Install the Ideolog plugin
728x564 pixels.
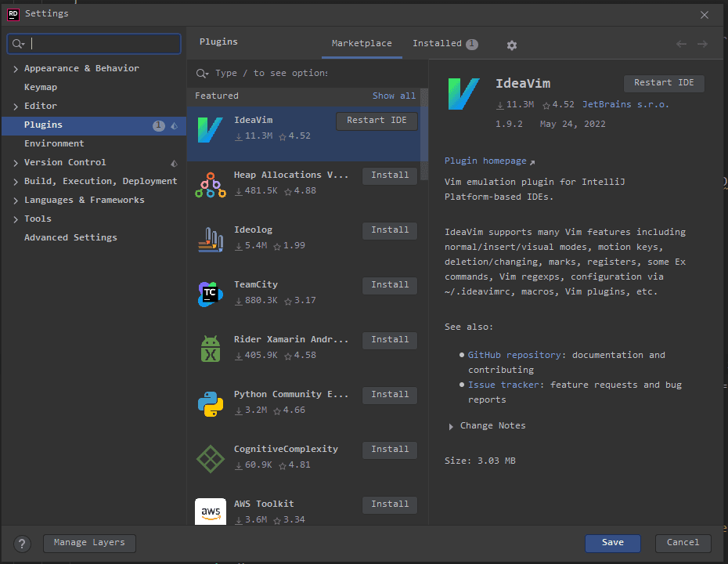pos(389,230)
